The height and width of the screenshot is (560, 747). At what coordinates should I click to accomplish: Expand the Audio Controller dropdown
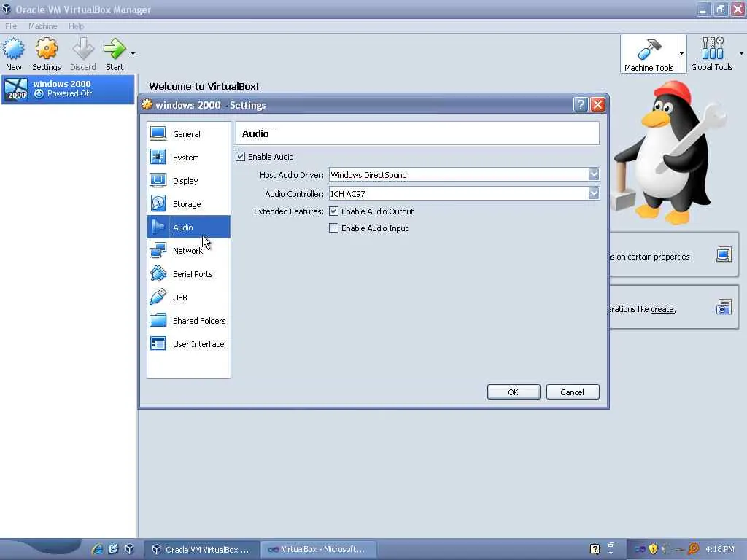594,193
